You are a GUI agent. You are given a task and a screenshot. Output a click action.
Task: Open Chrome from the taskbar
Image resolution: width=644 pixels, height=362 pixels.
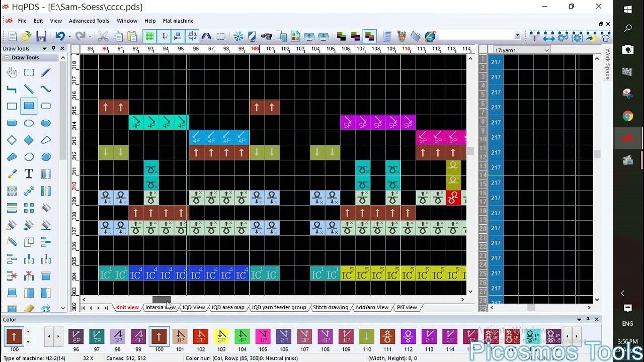click(628, 116)
